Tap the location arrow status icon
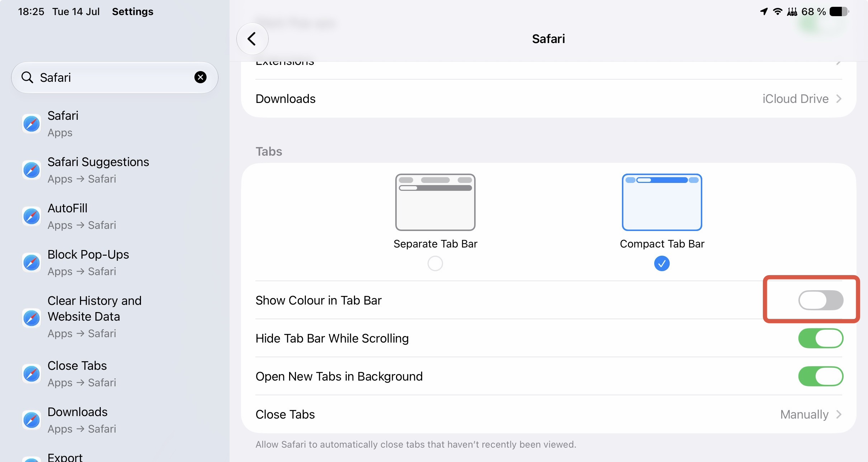 [x=764, y=11]
